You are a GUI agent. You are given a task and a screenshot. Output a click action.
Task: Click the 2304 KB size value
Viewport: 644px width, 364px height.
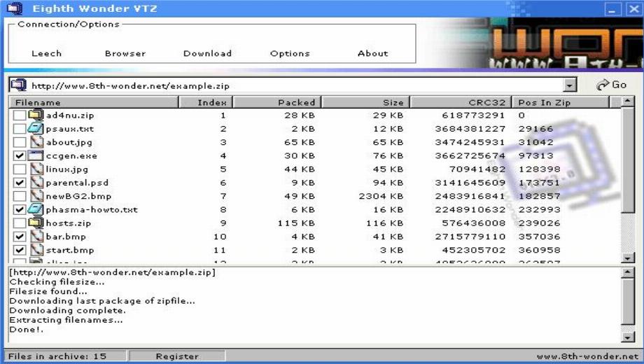pyautogui.click(x=381, y=197)
